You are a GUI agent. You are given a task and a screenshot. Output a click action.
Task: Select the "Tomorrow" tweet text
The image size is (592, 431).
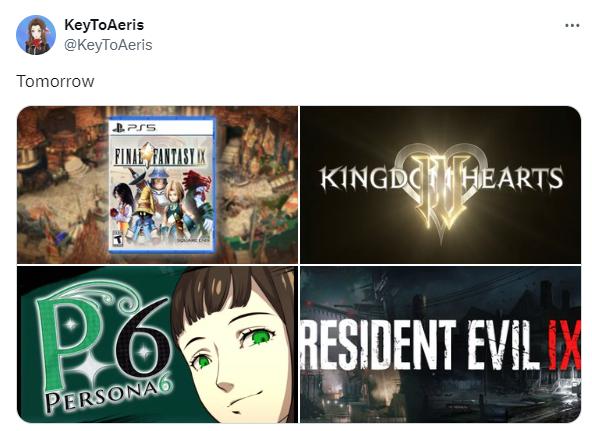[55, 81]
